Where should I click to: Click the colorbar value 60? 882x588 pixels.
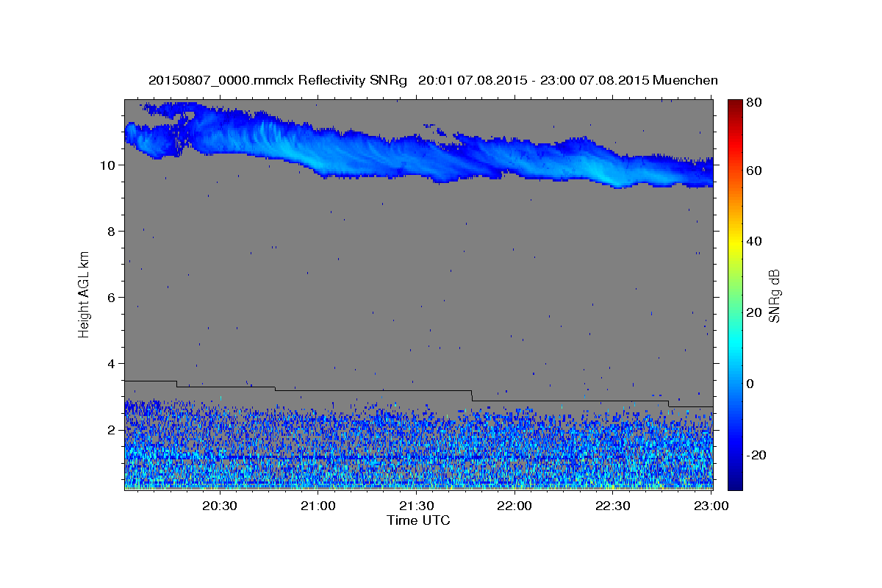[755, 171]
